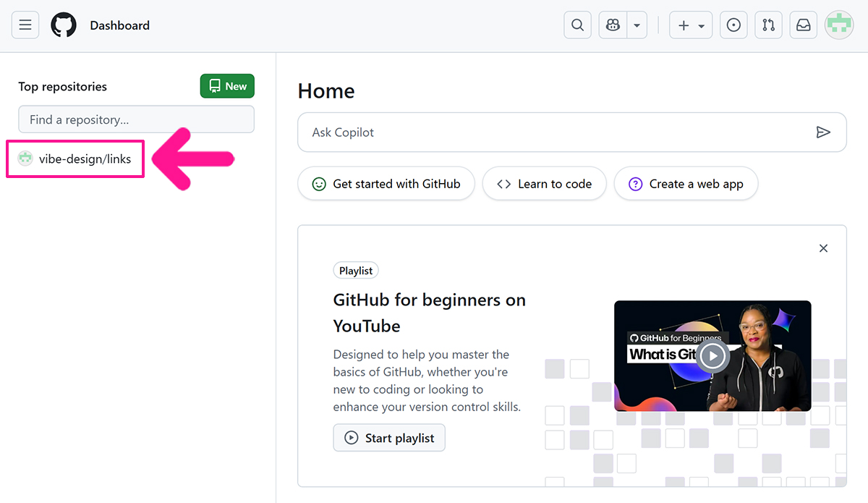Open the search magnifier in header

click(x=577, y=25)
